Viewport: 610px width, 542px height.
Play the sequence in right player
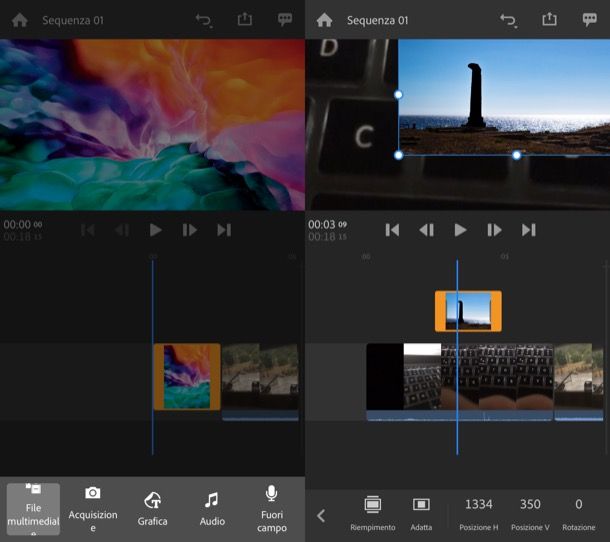coord(460,230)
